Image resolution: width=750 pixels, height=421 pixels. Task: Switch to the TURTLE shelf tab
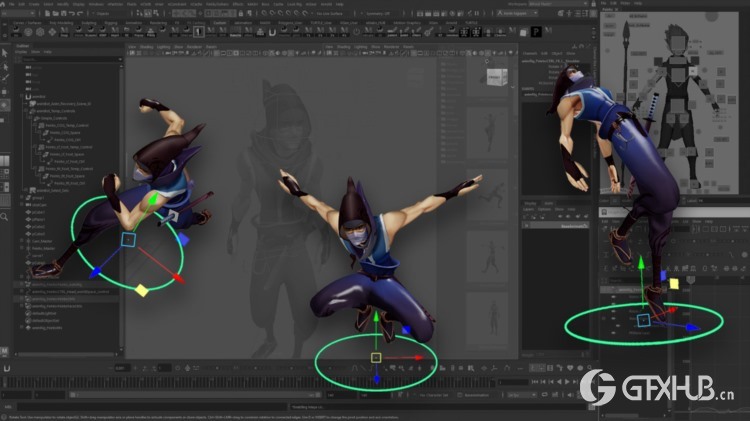[471, 22]
